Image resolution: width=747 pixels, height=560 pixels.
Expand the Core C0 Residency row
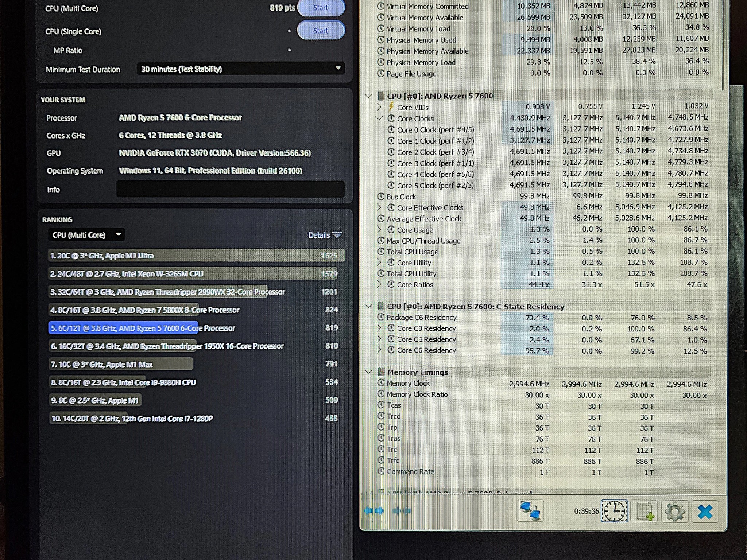tap(379, 328)
